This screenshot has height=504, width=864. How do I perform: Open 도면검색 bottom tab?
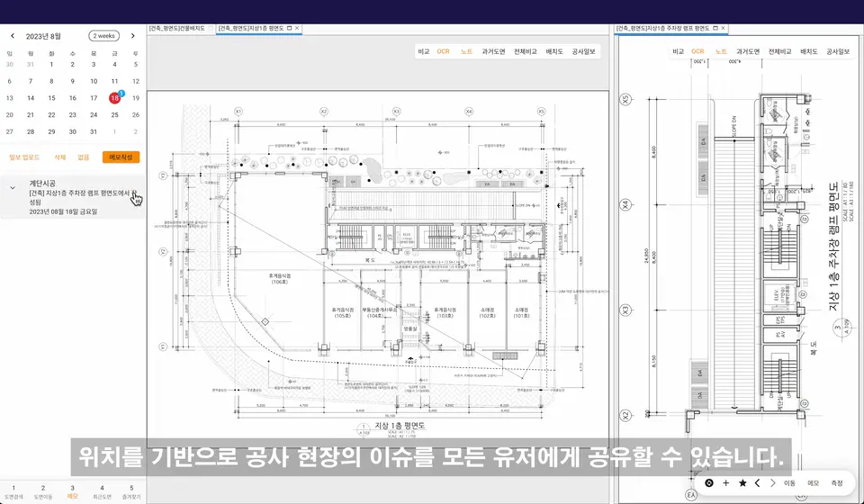click(13, 492)
